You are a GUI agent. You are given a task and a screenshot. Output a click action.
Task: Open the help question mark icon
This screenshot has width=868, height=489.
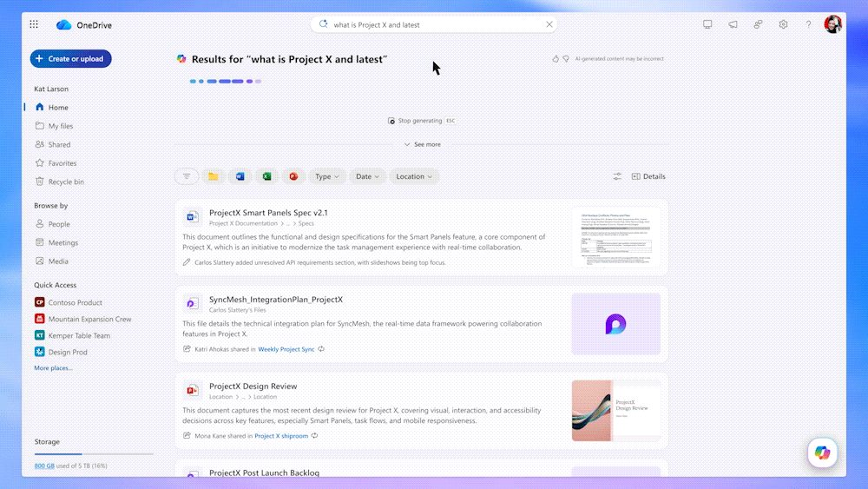tap(808, 24)
